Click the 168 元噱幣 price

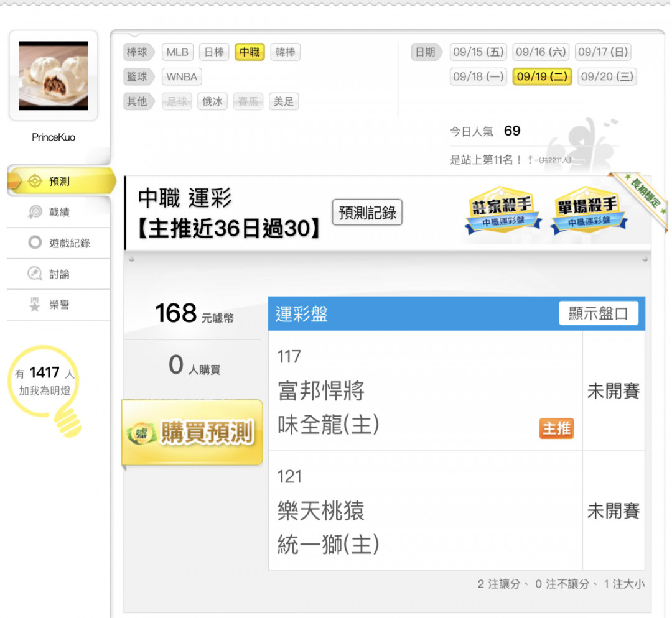(195, 313)
